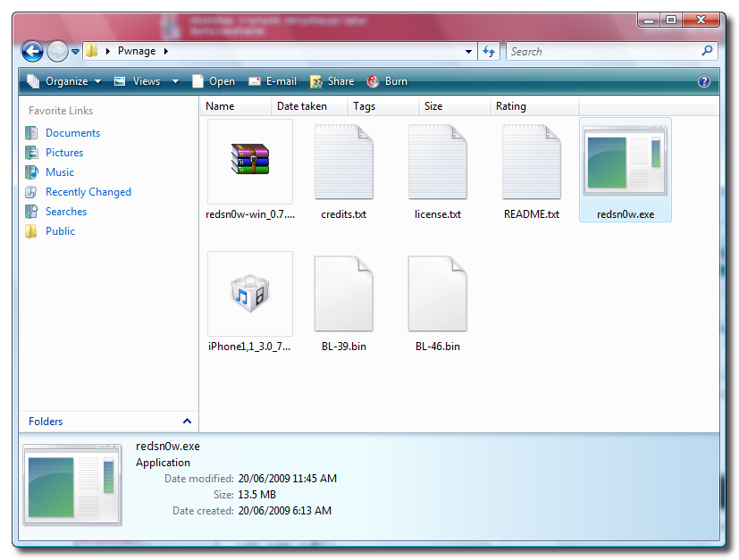739x560 pixels.
Task: Click the BL-39.bin file name
Action: (343, 347)
